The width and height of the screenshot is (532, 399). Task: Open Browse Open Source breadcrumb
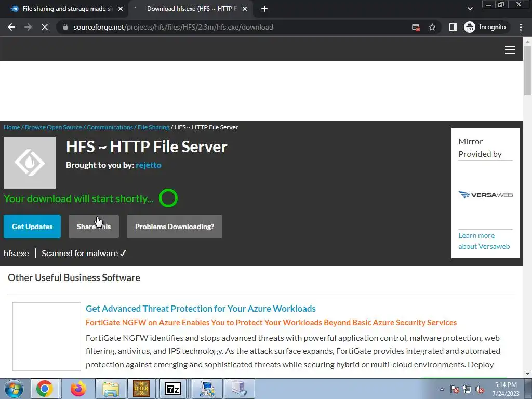pos(54,127)
